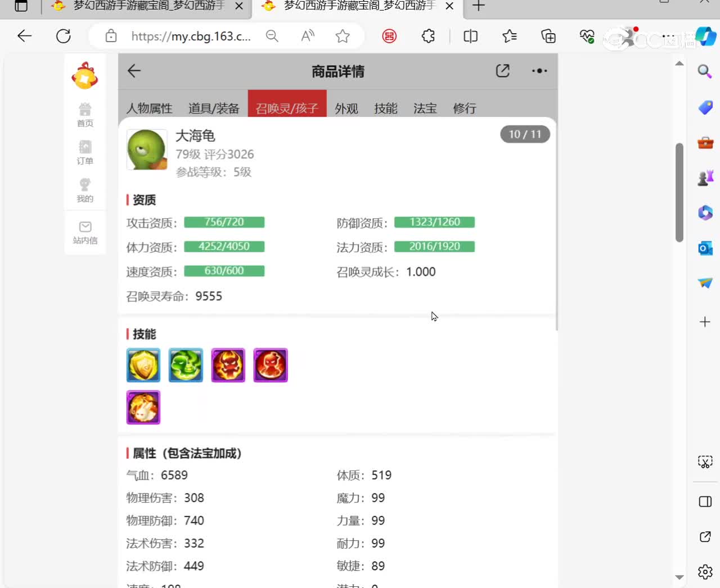Screen dimensions: 720x588
Task: Open the Extensions puzzle-piece menu
Action: coord(428,37)
